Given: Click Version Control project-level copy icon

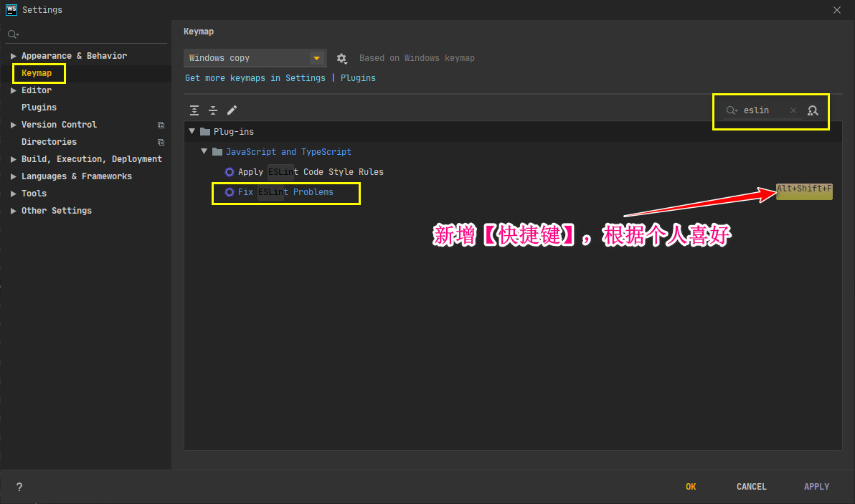Looking at the screenshot, I should point(161,125).
